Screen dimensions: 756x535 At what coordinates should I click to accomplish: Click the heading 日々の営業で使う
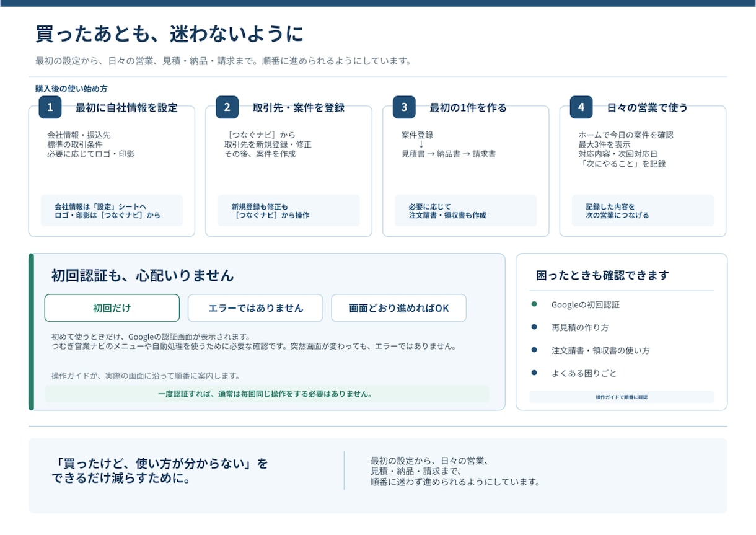(648, 108)
